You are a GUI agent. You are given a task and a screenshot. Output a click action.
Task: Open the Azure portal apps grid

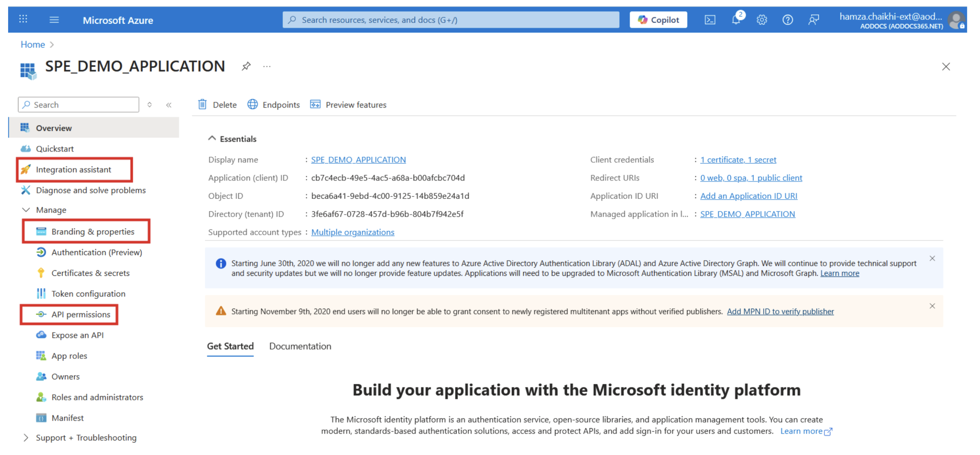(23, 19)
